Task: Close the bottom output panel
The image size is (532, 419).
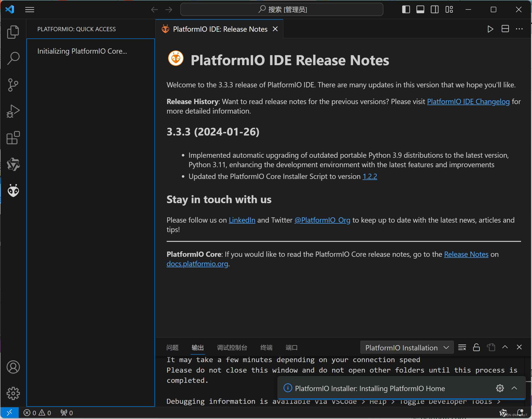Action: 519,347
